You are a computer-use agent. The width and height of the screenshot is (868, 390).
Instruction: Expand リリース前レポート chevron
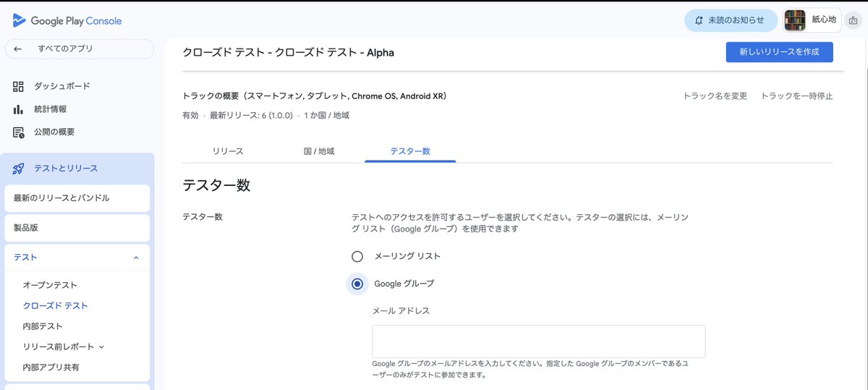coord(101,347)
